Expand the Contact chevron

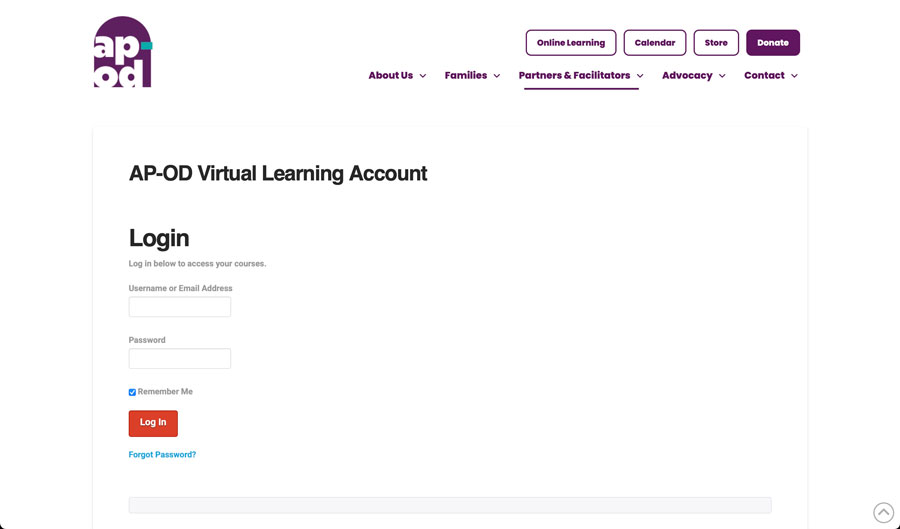pyautogui.click(x=794, y=76)
